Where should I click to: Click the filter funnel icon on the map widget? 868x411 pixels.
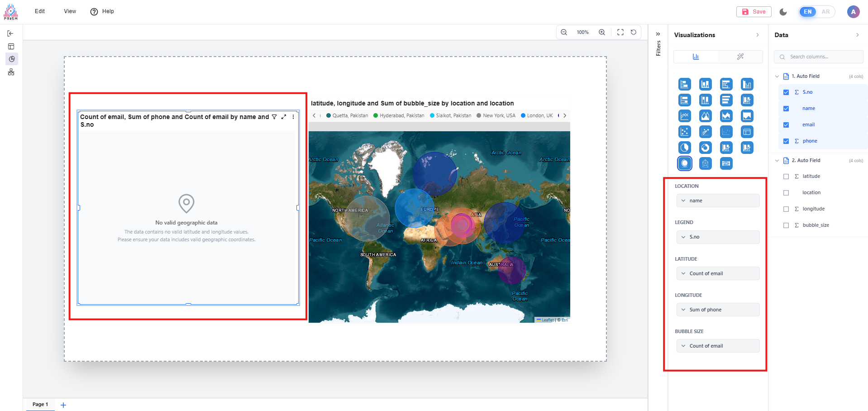pos(274,117)
